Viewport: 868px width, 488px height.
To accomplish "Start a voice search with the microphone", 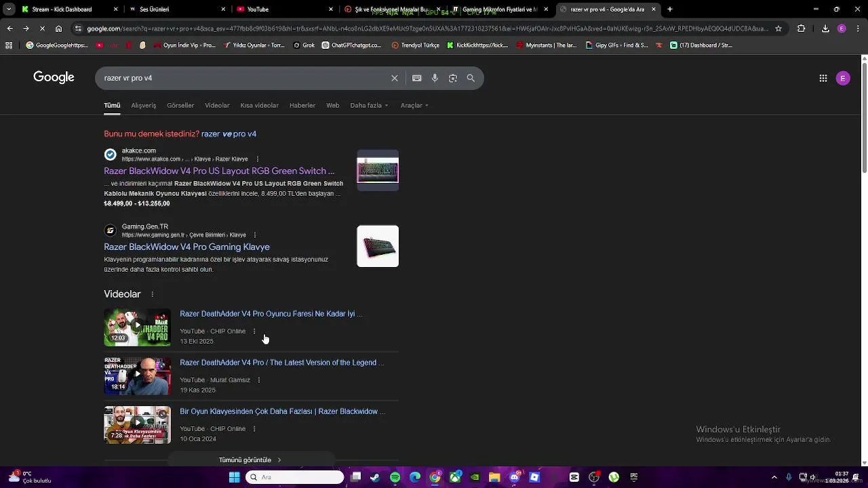I will 435,78.
